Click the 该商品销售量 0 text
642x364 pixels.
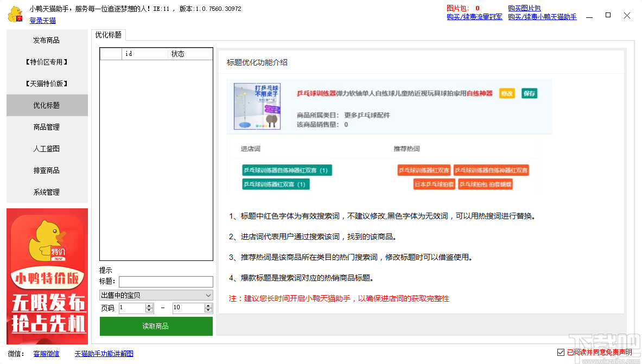323,124
